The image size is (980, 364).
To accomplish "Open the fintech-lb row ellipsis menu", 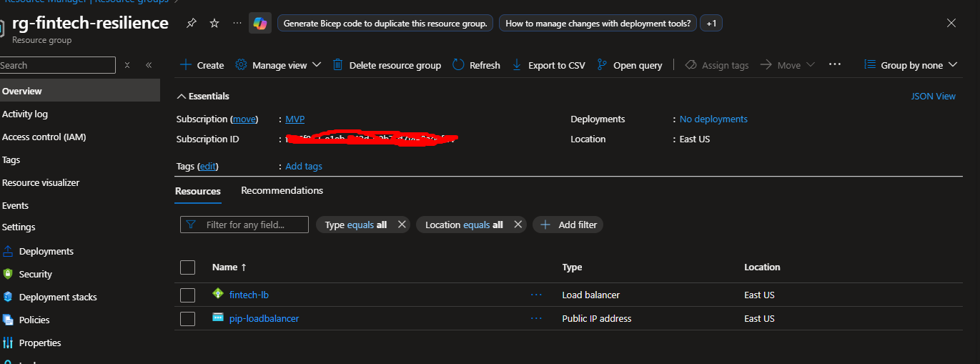I will [536, 295].
